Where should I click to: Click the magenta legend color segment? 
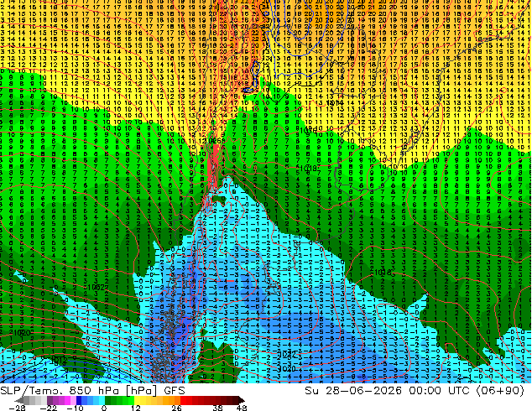67,400
